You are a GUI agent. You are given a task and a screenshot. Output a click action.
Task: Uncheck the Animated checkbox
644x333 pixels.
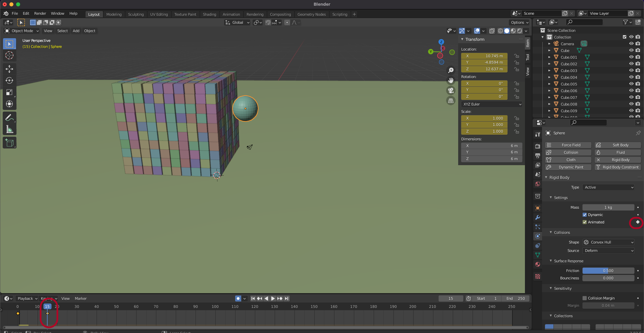[x=585, y=222]
